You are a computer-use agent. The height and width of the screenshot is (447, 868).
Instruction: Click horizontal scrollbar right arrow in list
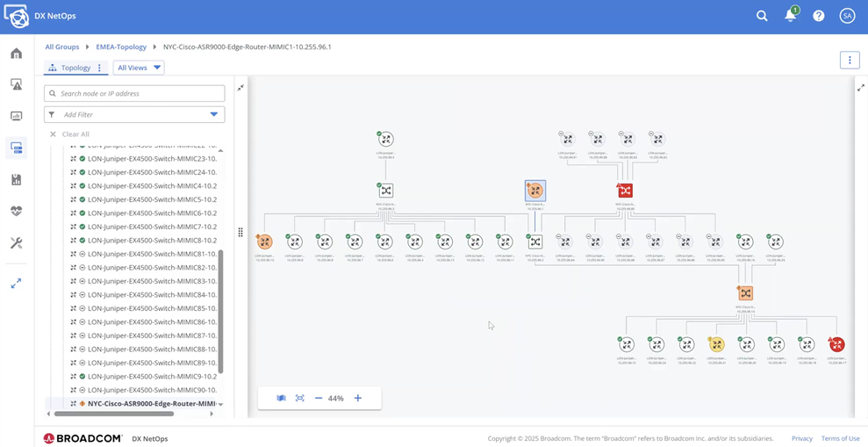click(x=212, y=414)
